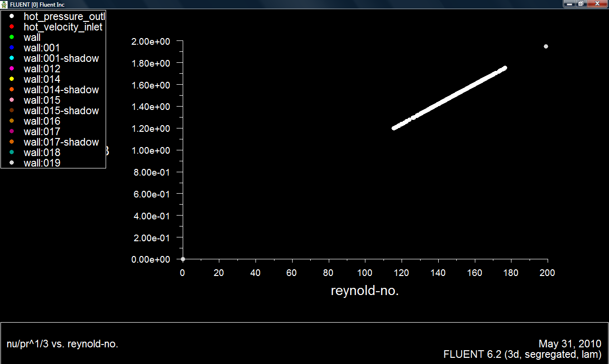The width and height of the screenshot is (609, 364).
Task: Minimize the FLUENT plot window
Action: [569, 4]
